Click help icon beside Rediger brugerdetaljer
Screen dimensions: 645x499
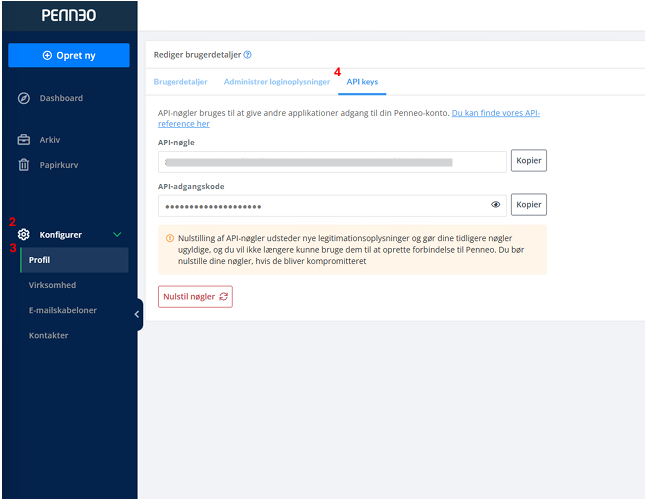click(x=248, y=55)
